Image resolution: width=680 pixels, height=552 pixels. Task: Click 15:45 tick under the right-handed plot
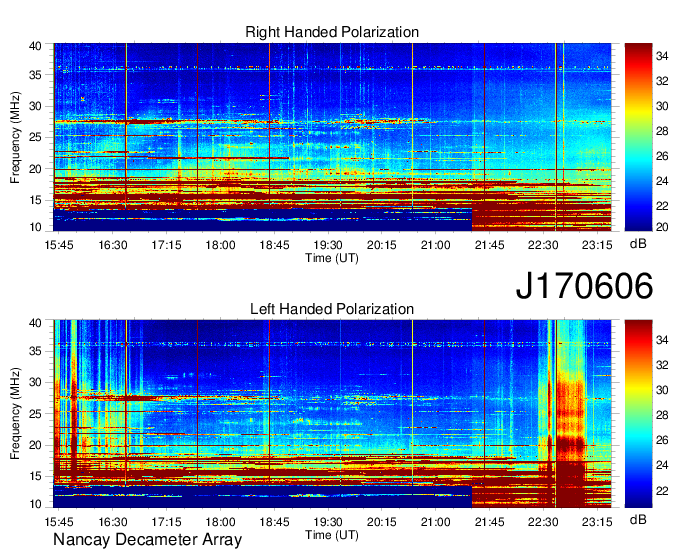[x=59, y=245]
